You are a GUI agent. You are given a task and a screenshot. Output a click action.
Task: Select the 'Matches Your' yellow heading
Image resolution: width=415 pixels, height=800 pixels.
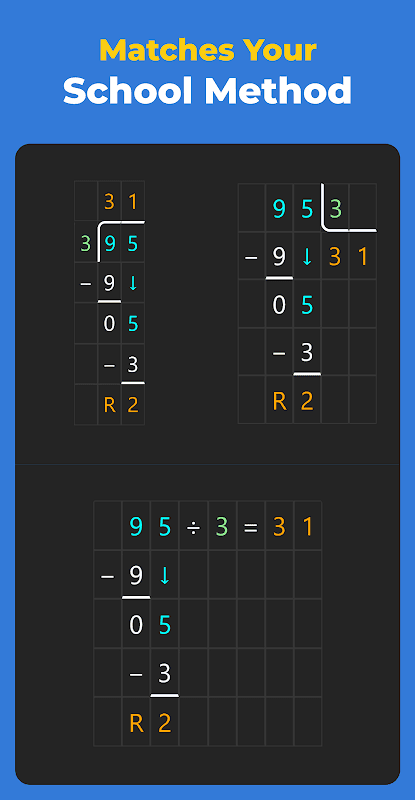208,50
